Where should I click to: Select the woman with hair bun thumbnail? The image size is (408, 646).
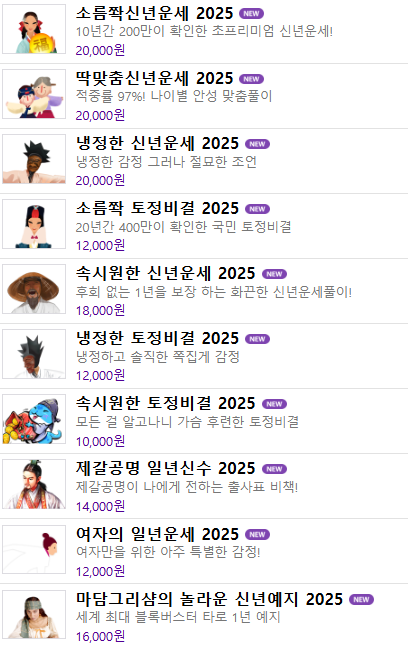pyautogui.click(x=34, y=549)
